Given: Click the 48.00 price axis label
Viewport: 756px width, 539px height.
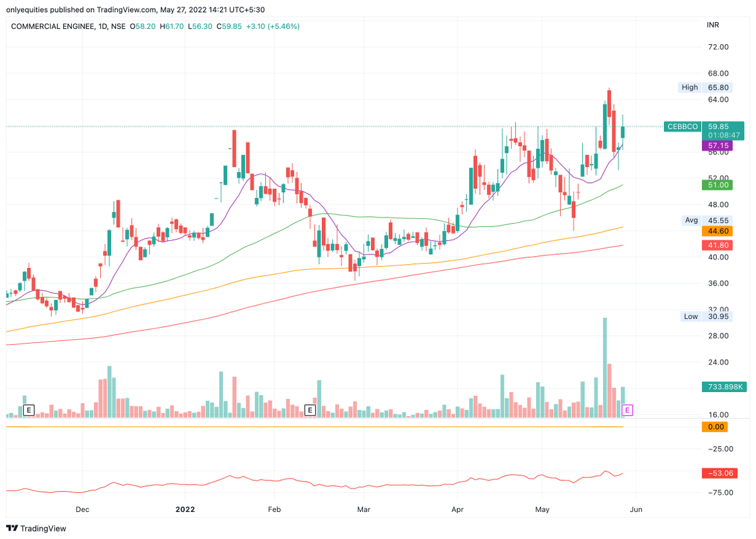Looking at the screenshot, I should pos(719,205).
